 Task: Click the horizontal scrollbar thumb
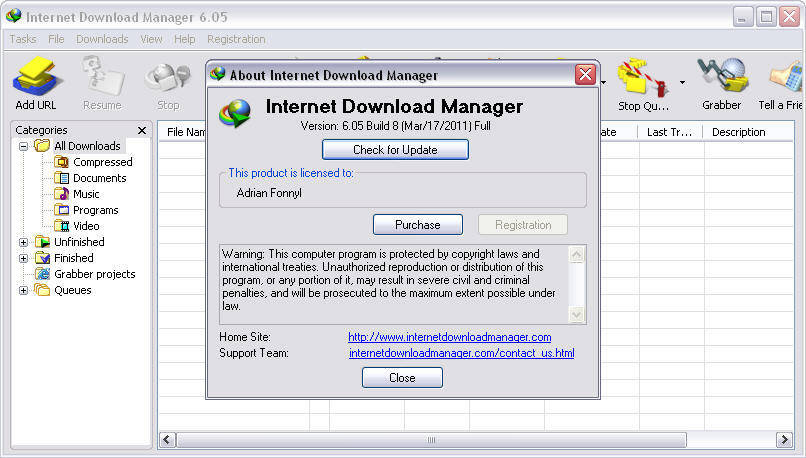(431, 440)
